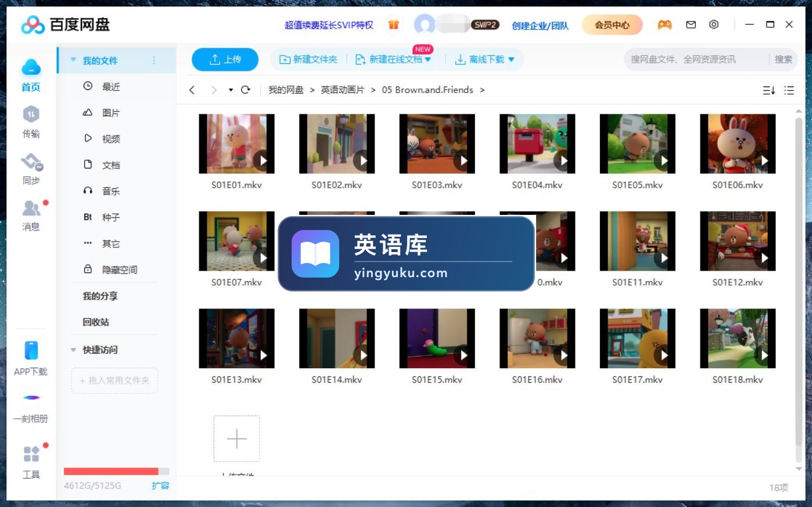Click the 扩容 expand storage link

point(160,486)
